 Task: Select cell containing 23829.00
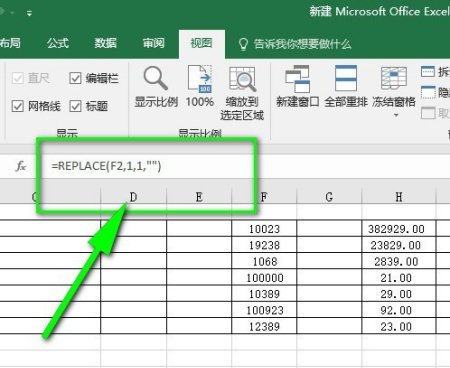pyautogui.click(x=399, y=245)
